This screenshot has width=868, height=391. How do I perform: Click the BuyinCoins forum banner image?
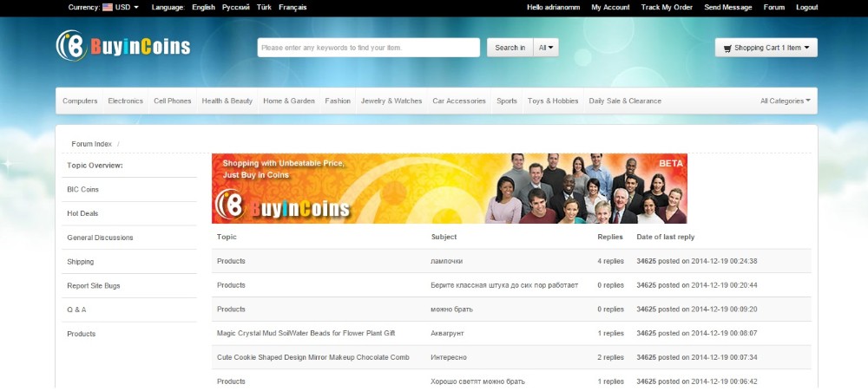[x=450, y=189]
